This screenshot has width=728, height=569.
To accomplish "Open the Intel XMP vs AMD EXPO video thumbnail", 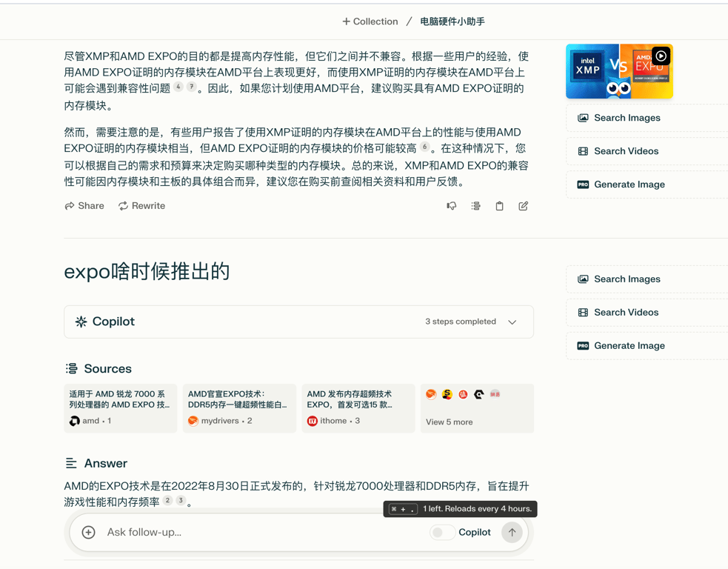I will coord(619,71).
